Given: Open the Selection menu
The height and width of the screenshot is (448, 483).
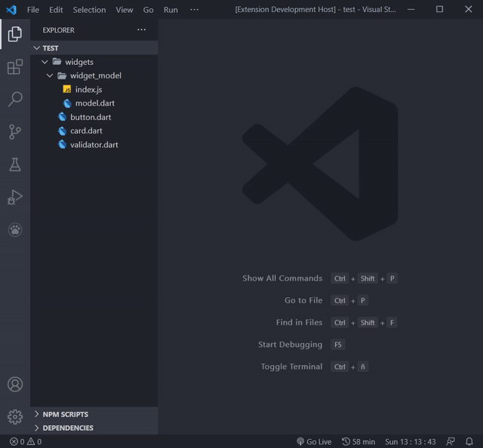Looking at the screenshot, I should (89, 10).
